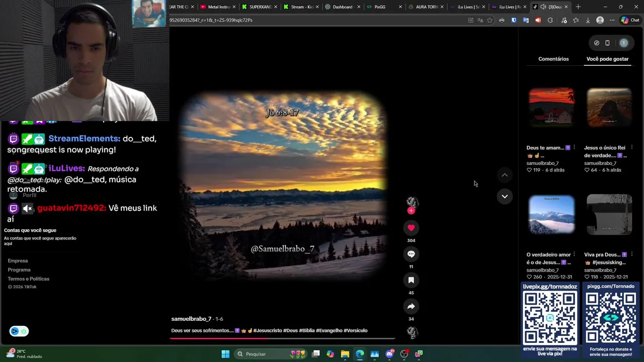Open the Bitwarden shield extension icon

pyautogui.click(x=514, y=20)
